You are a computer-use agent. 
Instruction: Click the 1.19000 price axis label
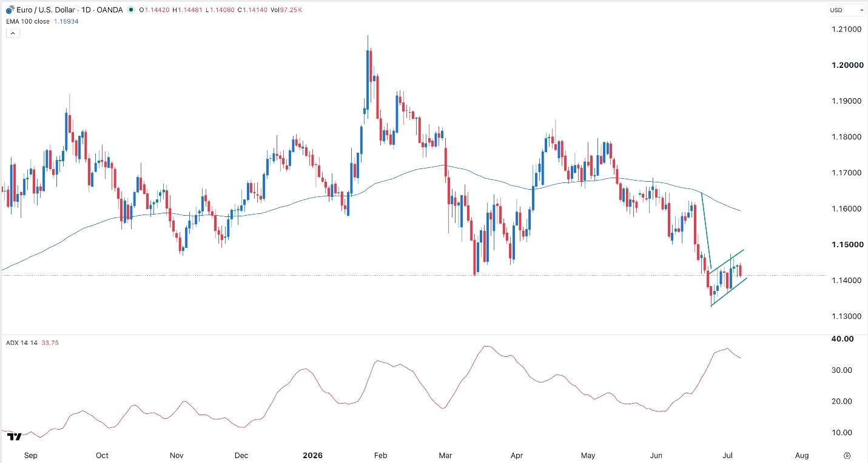coord(847,101)
